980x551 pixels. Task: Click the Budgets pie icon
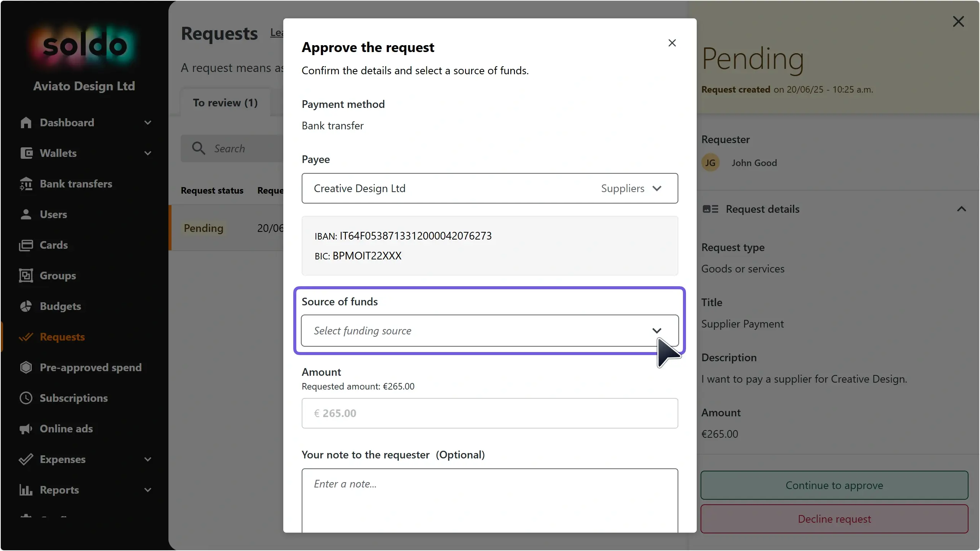point(26,306)
